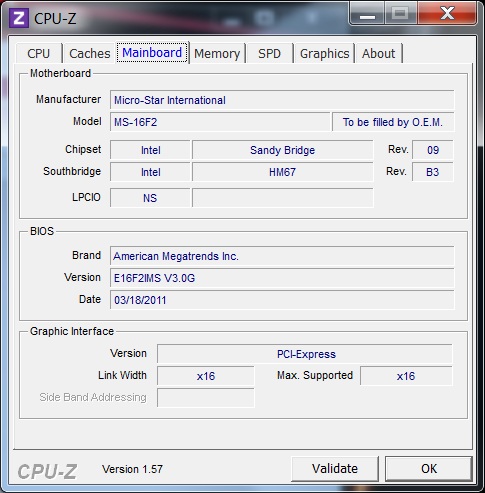485x493 pixels.
Task: Click the Link Width x16 value
Action: [x=206, y=376]
